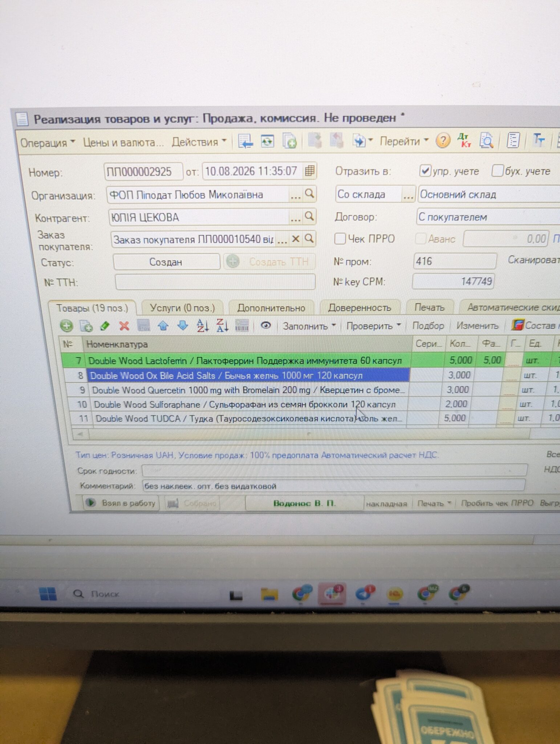
Task: Open Организация selection via the ellipsis button
Action: (x=295, y=195)
